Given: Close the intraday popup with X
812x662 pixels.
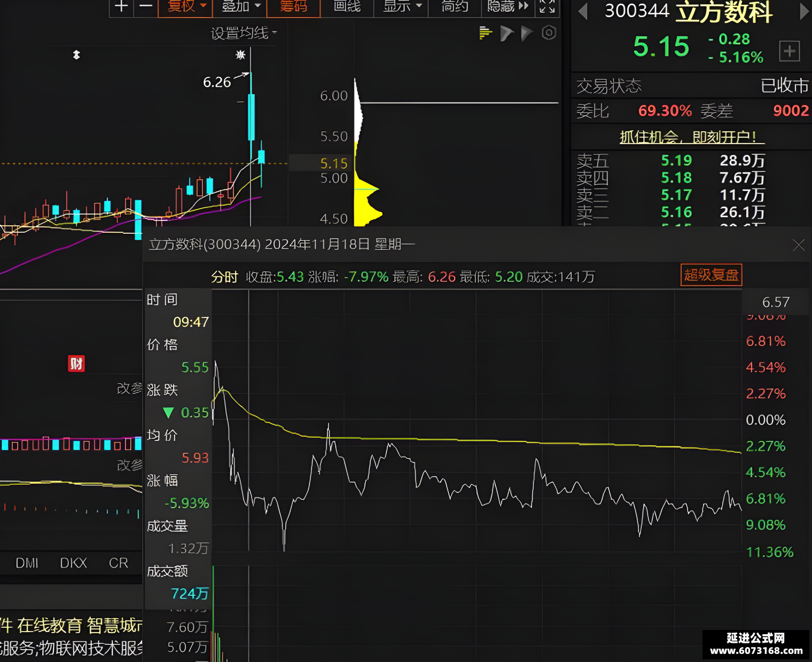Looking at the screenshot, I should click(799, 245).
